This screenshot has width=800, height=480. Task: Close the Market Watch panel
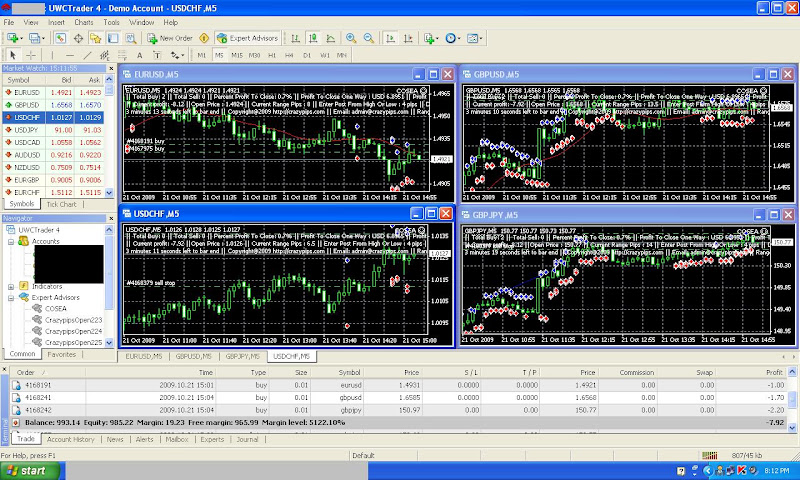tap(111, 68)
